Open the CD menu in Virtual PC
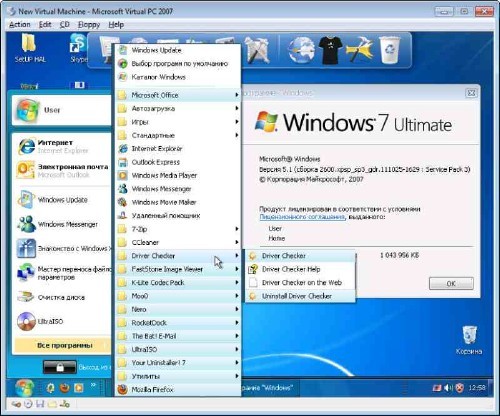Screen dimensions: 500x416 coord(64,25)
